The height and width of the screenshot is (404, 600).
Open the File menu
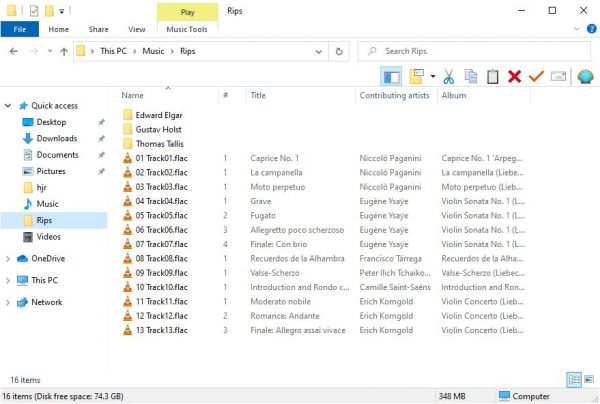click(20, 29)
